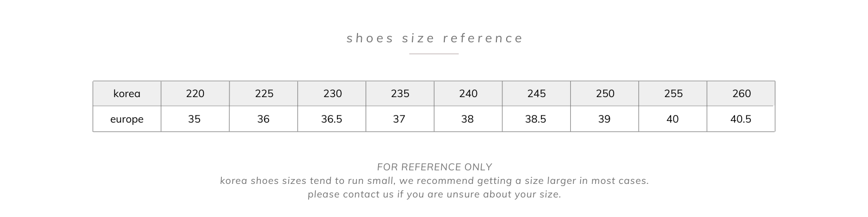Click the europe size 35 cell
The height and width of the screenshot is (217, 868).
194,119
